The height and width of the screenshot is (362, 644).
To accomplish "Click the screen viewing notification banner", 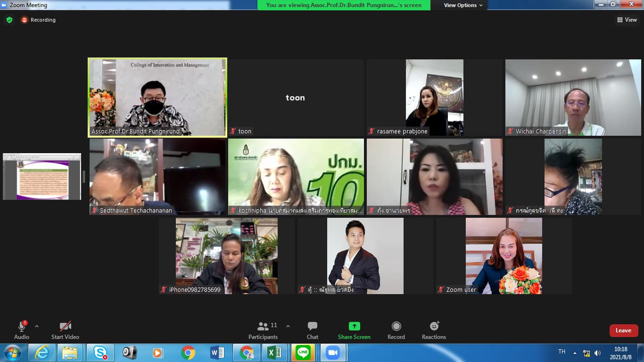I will click(344, 5).
